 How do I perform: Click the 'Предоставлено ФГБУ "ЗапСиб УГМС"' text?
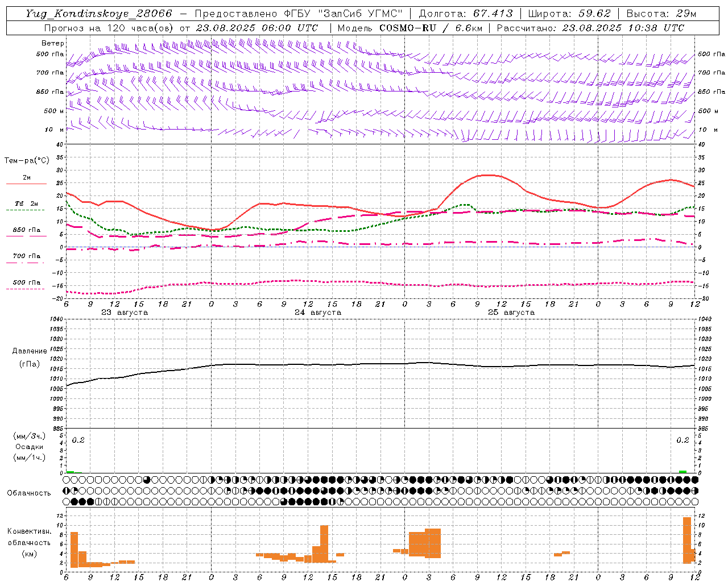click(299, 14)
